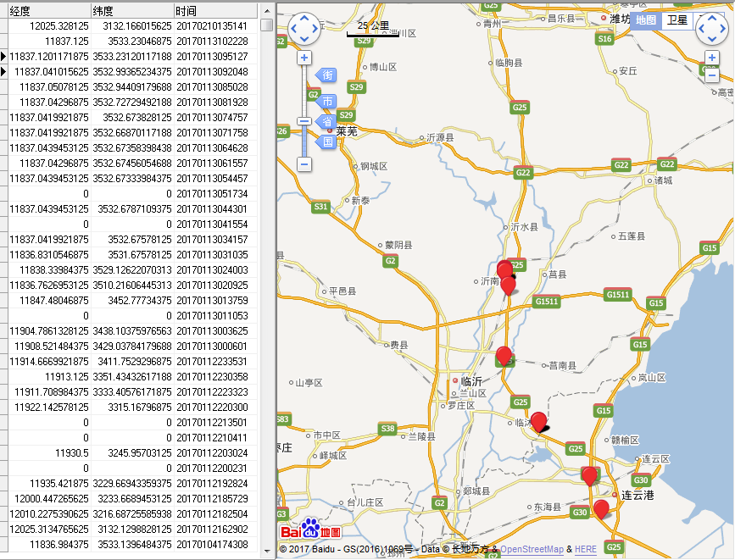Open the HERE attribution link
Screen dimensions: 735x560
[586, 550]
